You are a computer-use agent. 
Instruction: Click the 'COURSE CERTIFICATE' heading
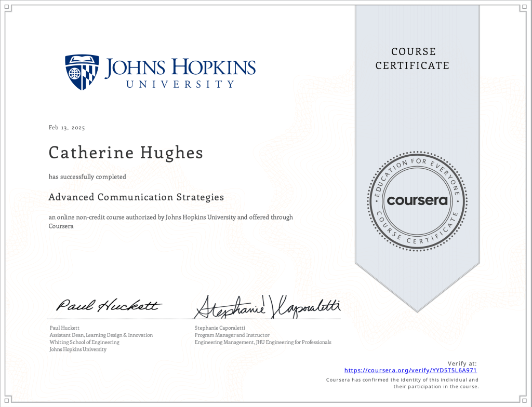click(x=413, y=58)
